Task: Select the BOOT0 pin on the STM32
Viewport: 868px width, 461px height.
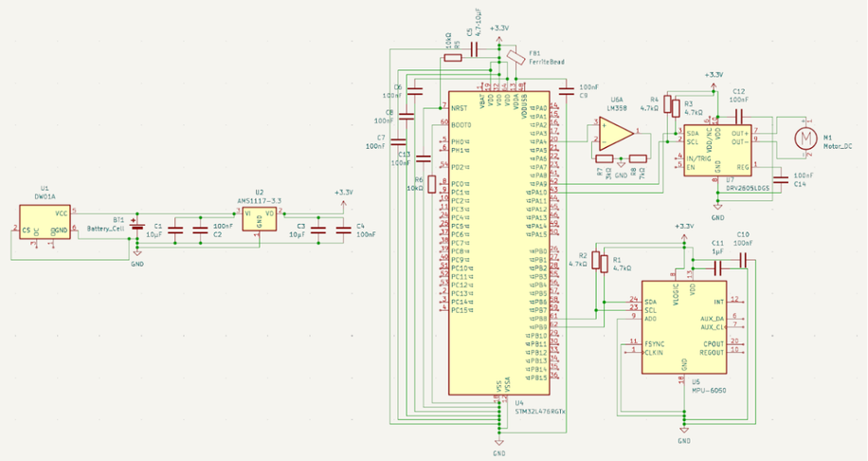Action: click(461, 124)
